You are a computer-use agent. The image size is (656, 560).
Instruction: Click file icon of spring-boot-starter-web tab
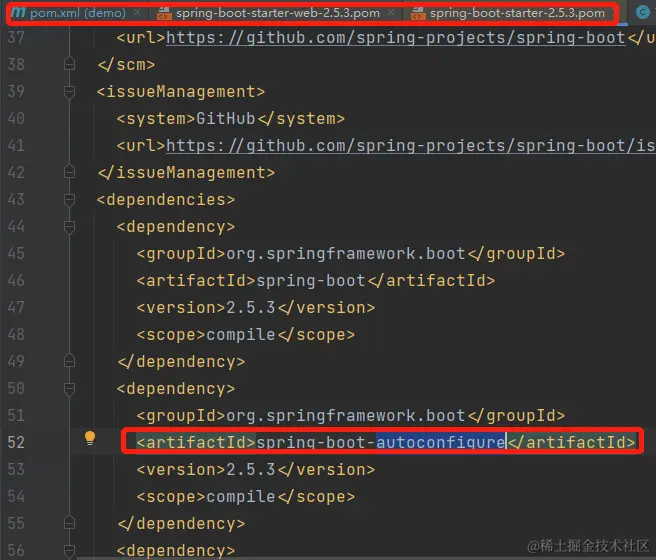tap(164, 13)
